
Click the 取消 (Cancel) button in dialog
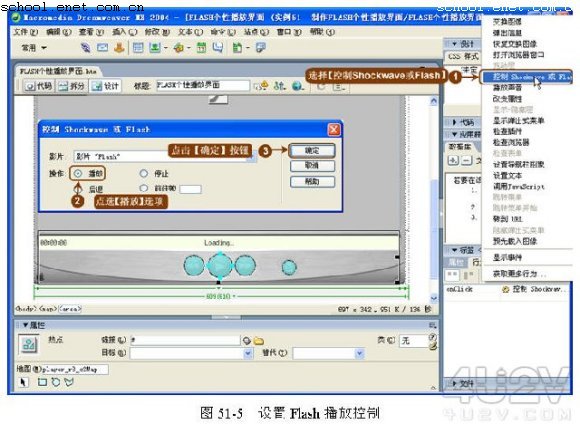coord(312,165)
